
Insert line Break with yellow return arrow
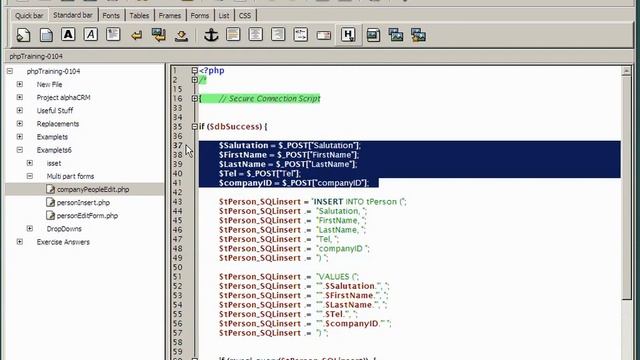click(136, 36)
